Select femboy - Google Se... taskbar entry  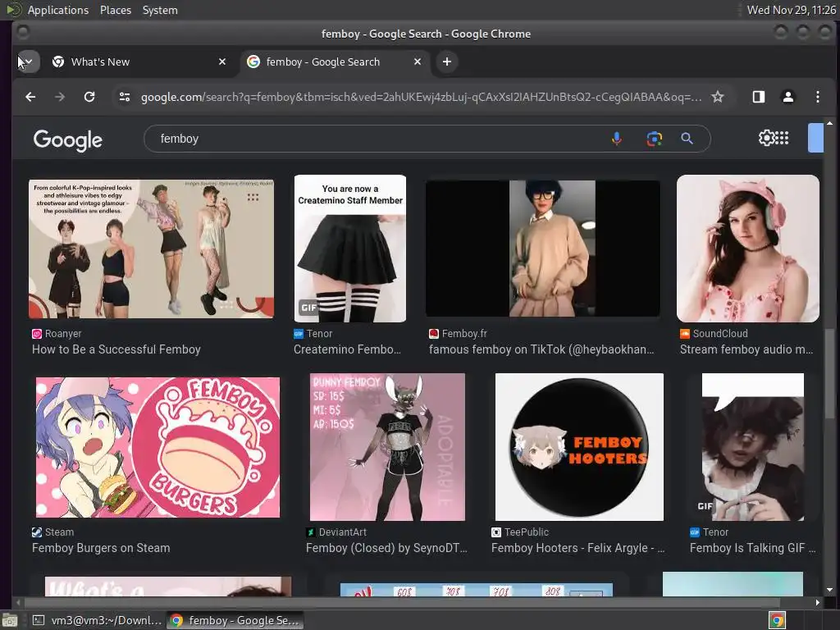pos(235,620)
